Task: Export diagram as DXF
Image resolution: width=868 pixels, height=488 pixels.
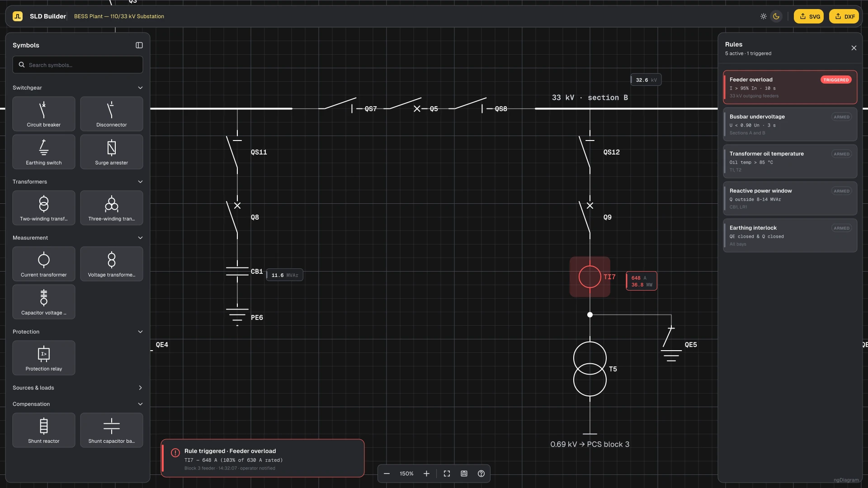Action: (x=844, y=16)
